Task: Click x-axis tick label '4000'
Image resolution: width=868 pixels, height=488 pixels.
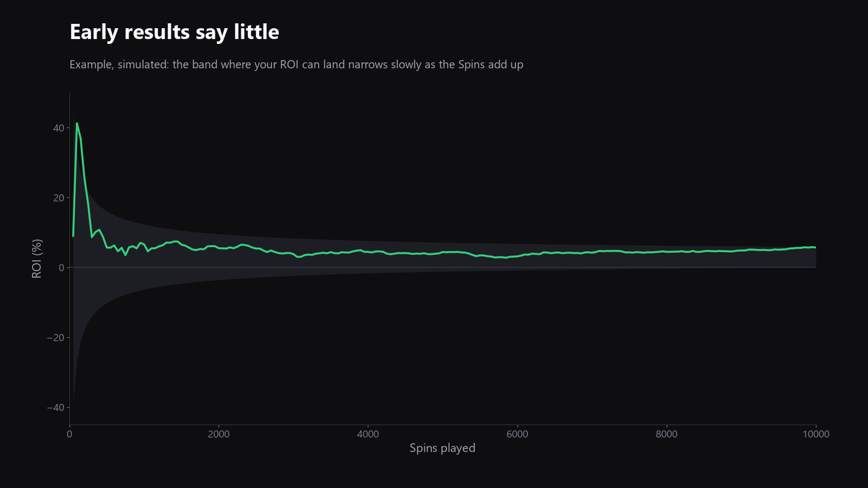Action: [368, 434]
